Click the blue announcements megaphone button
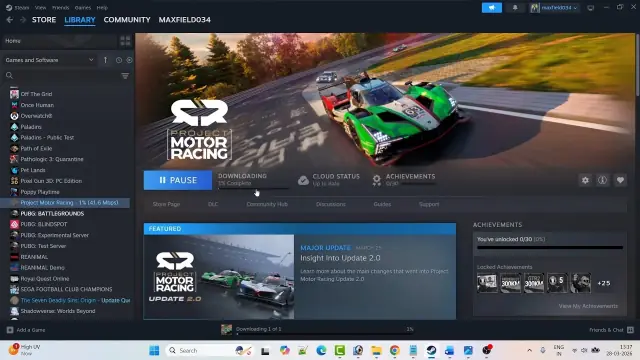 (492, 8)
